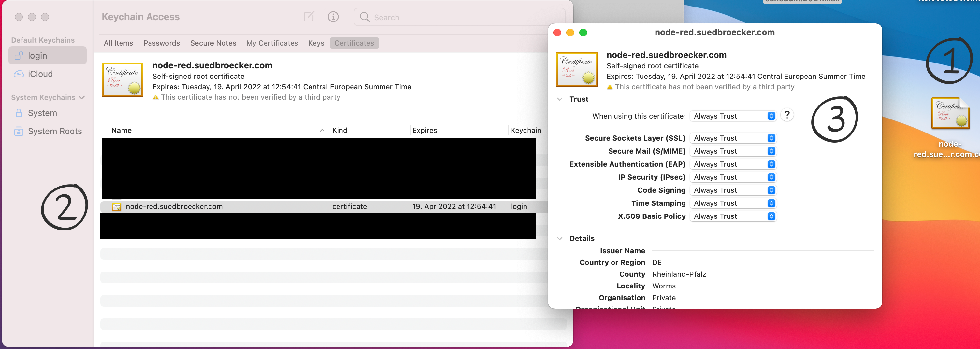Open the X.509 Basic Policy dropdown

pos(733,216)
